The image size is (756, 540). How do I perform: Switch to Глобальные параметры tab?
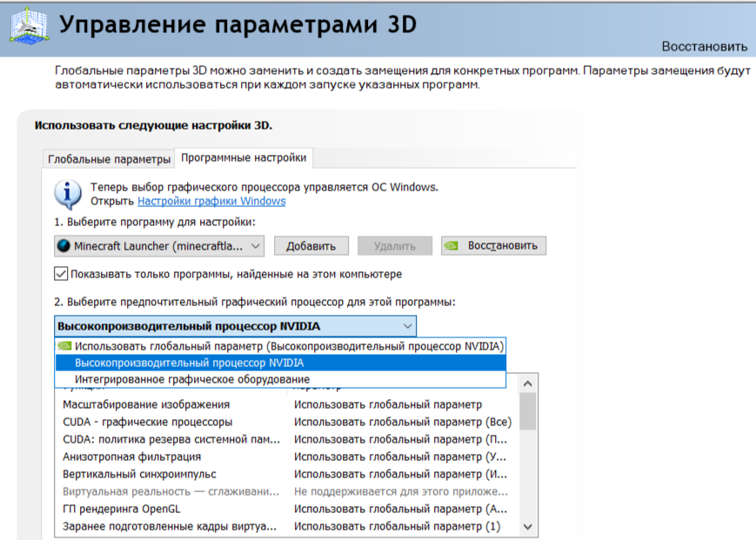(109, 159)
